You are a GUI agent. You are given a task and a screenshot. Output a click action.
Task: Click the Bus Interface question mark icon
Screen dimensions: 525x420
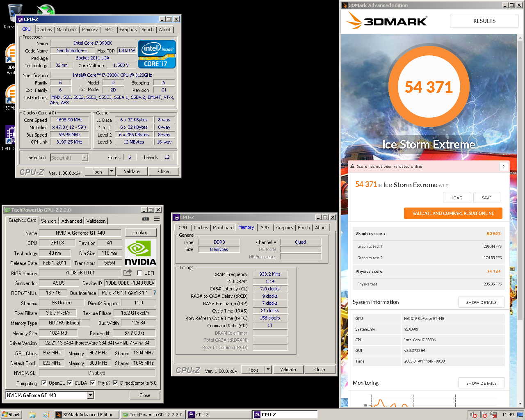(x=155, y=293)
